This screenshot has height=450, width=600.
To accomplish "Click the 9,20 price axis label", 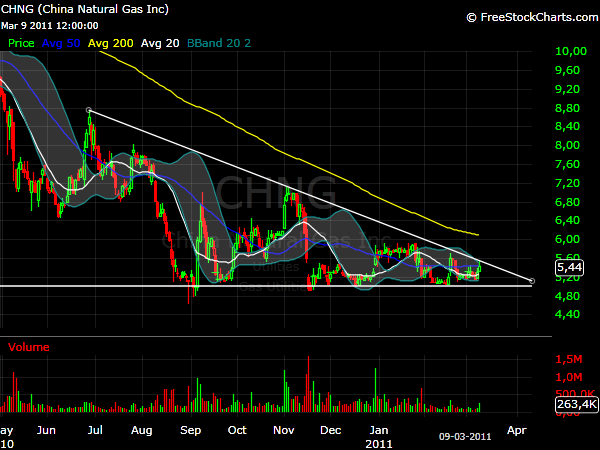I will pyautogui.click(x=567, y=89).
